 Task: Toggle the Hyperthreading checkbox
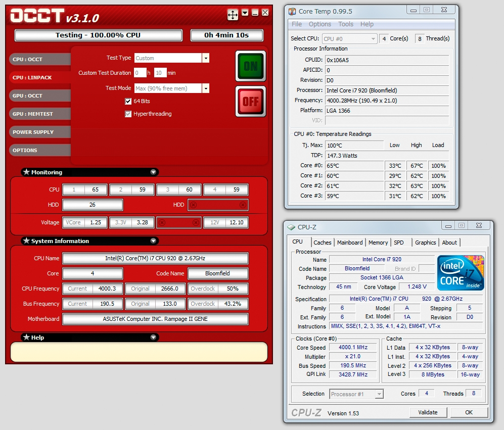[x=128, y=114]
